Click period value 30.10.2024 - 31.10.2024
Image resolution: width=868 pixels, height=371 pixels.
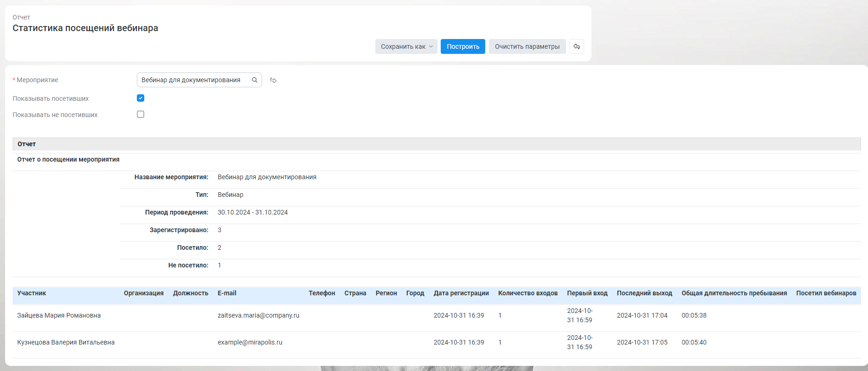(x=253, y=212)
